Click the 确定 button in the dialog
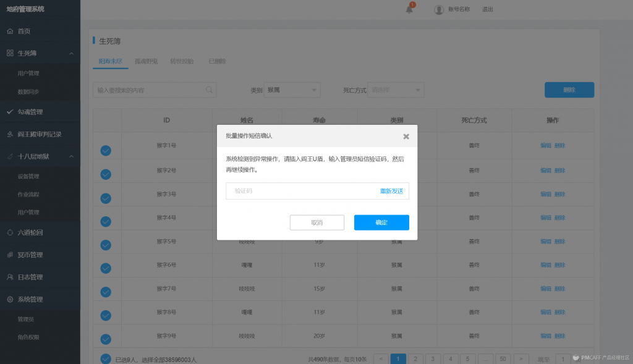Viewport: 633px width, 364px height. (381, 222)
